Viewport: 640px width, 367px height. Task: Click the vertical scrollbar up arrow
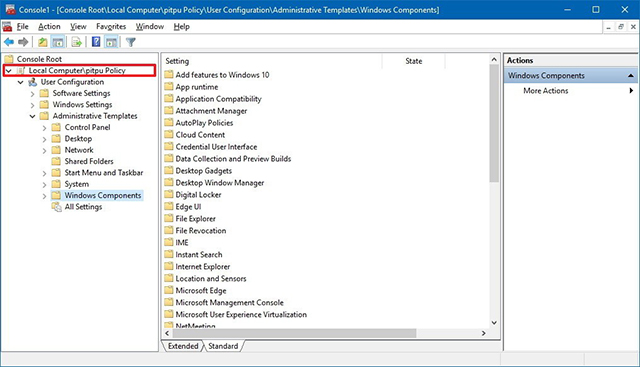pos(494,60)
